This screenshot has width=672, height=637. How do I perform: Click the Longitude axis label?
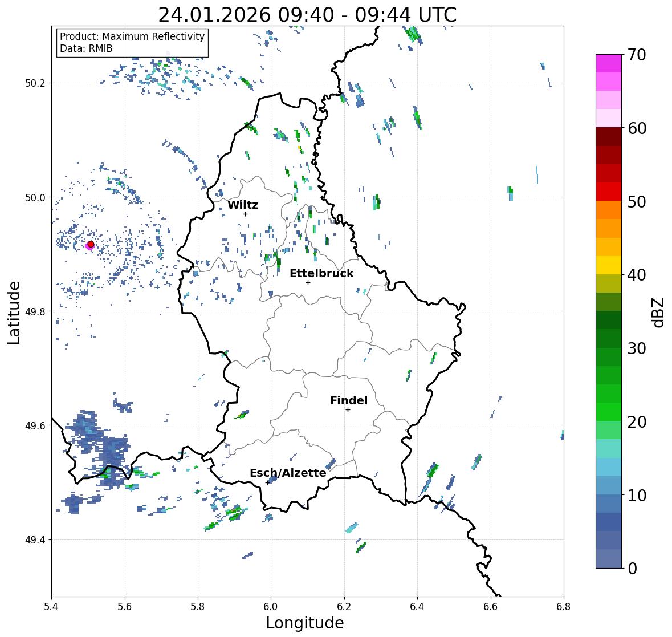click(305, 623)
